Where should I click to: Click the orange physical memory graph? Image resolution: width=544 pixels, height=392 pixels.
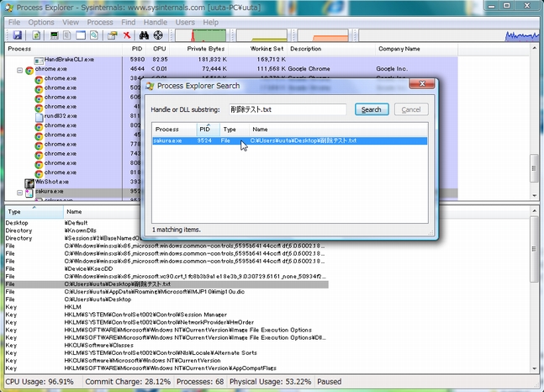point(323,35)
